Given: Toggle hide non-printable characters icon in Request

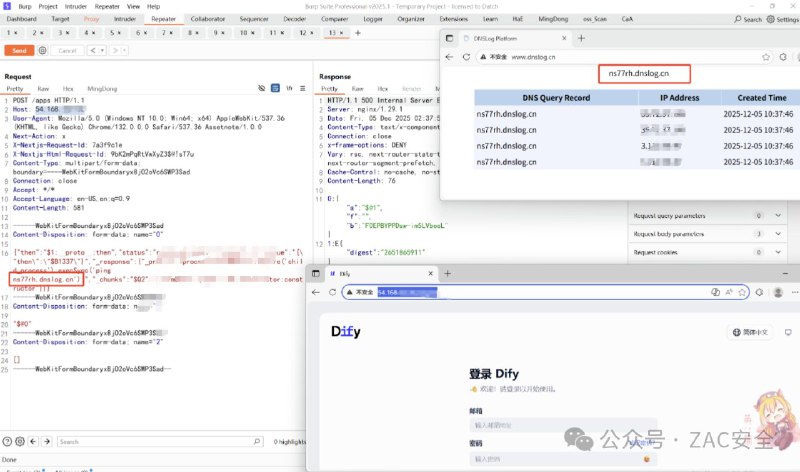Looking at the screenshot, I should [x=262, y=88].
